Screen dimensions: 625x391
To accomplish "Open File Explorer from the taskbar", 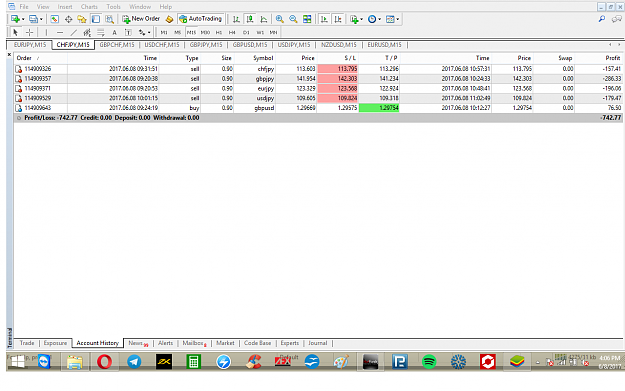I will pyautogui.click(x=75, y=362).
